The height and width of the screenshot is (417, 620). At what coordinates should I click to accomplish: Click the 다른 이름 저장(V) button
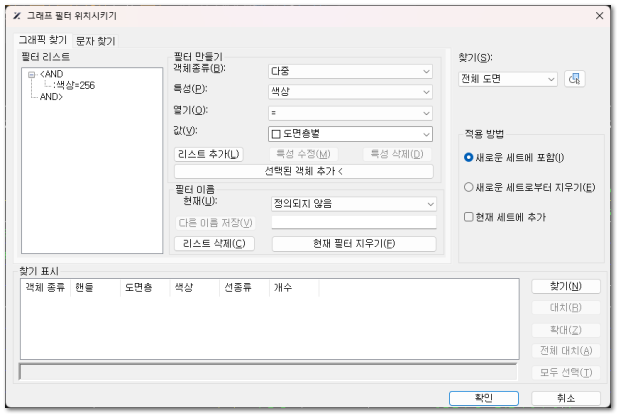pos(215,223)
